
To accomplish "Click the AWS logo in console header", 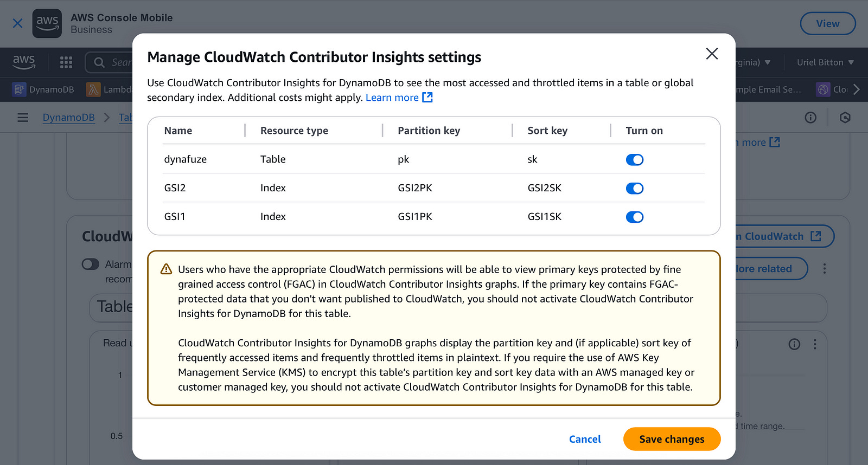I will pos(24,62).
